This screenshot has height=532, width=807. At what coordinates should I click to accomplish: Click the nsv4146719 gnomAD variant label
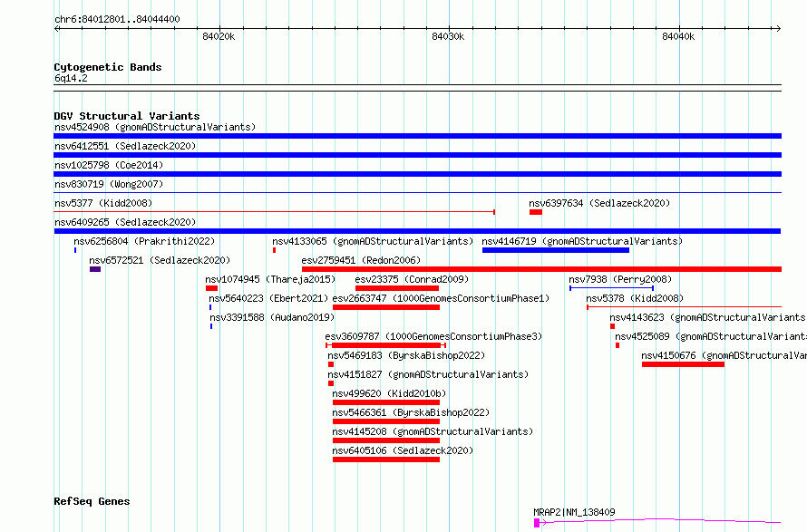point(582,241)
